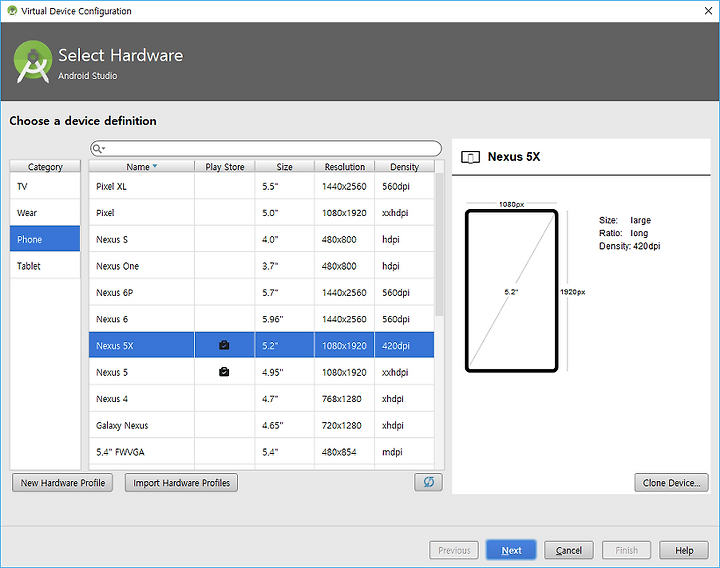Click the search magnifier icon dropdown
This screenshot has width=720, height=568.
pyautogui.click(x=98, y=149)
